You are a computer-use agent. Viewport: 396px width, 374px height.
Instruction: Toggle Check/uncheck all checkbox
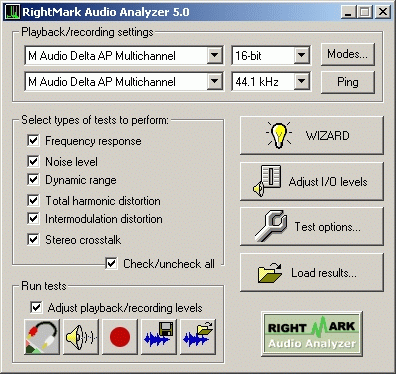click(x=111, y=263)
